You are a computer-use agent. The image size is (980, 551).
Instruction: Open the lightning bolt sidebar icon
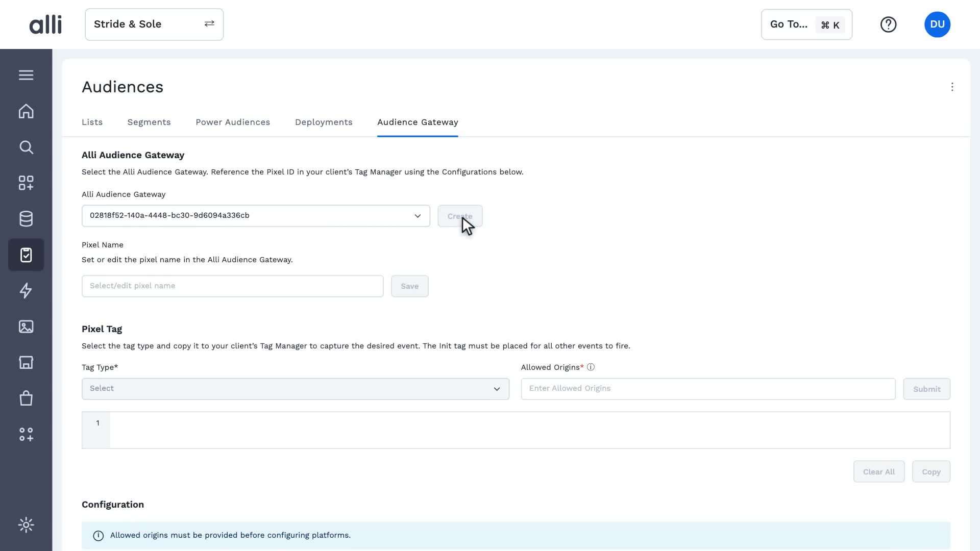26,291
